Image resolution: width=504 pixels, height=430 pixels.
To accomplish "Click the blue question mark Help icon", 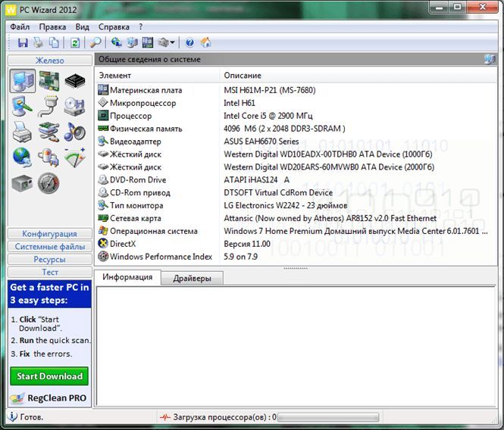I will pyautogui.click(x=189, y=42).
